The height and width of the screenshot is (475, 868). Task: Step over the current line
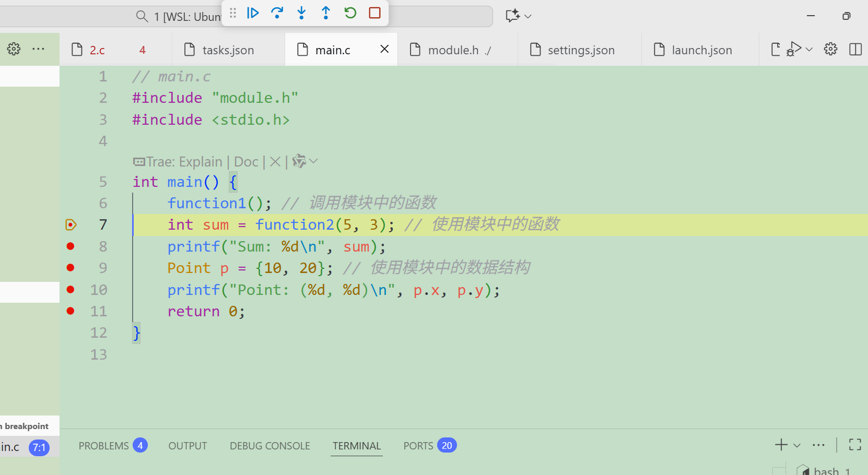click(277, 13)
